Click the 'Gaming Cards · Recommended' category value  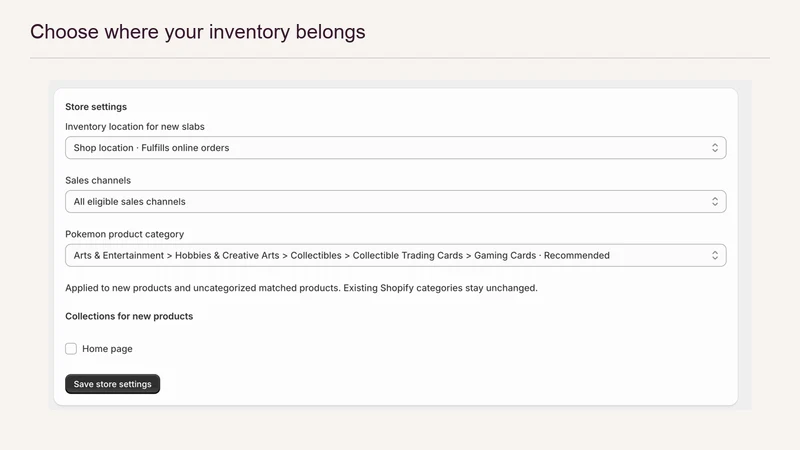pyautogui.click(x=542, y=256)
